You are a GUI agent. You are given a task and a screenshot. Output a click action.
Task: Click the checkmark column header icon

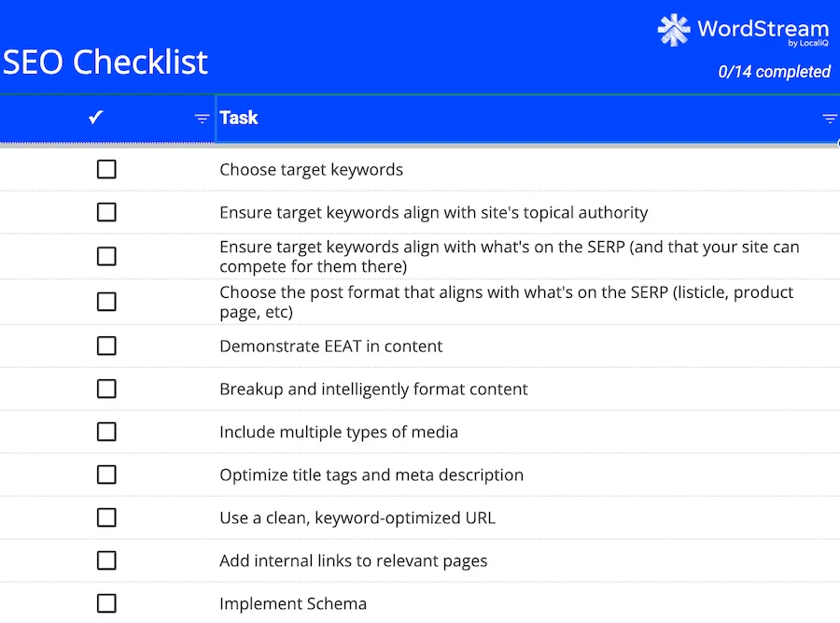click(95, 118)
